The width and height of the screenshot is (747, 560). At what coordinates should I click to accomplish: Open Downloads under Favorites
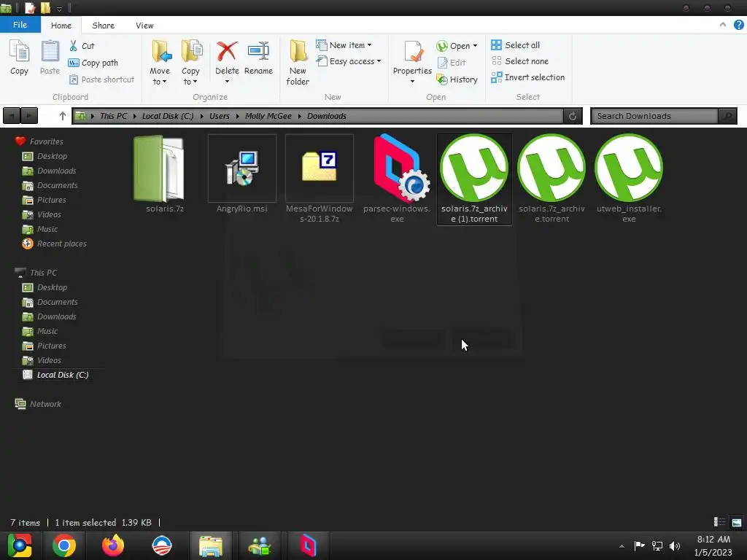[x=50, y=171]
